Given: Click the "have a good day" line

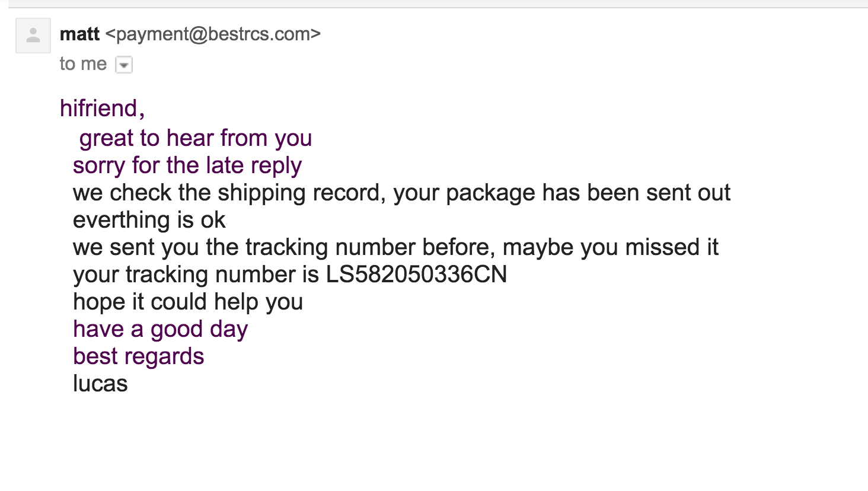Looking at the screenshot, I should [x=161, y=330].
